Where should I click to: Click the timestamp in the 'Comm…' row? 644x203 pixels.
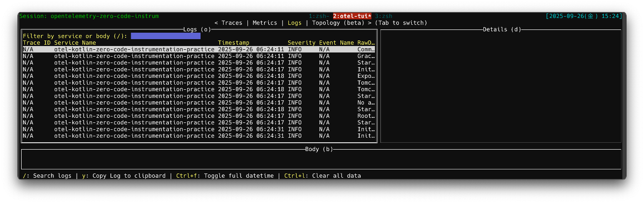251,49
